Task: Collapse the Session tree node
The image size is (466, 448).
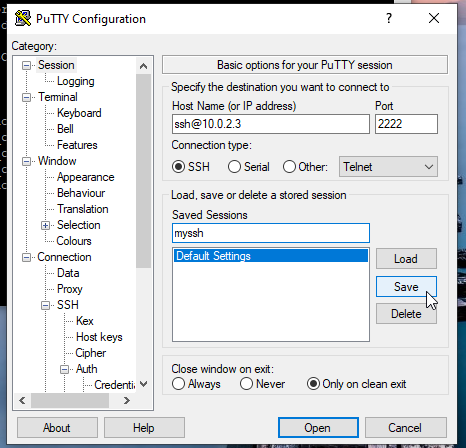Action: coord(26,65)
